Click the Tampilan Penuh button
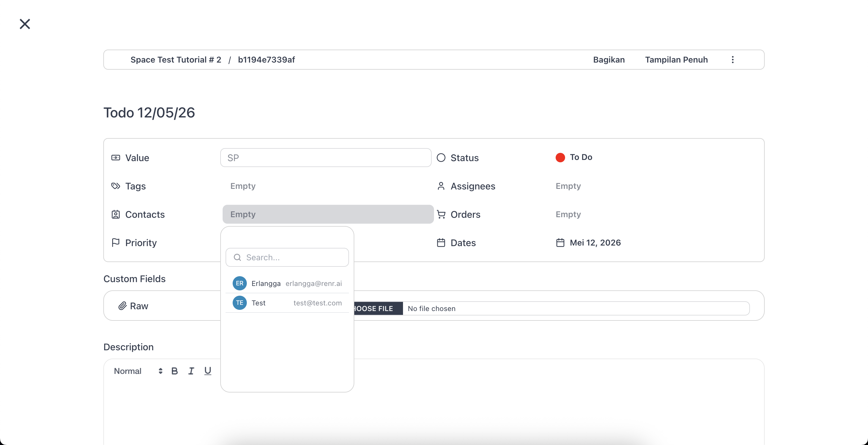The height and width of the screenshot is (445, 868). 676,60
